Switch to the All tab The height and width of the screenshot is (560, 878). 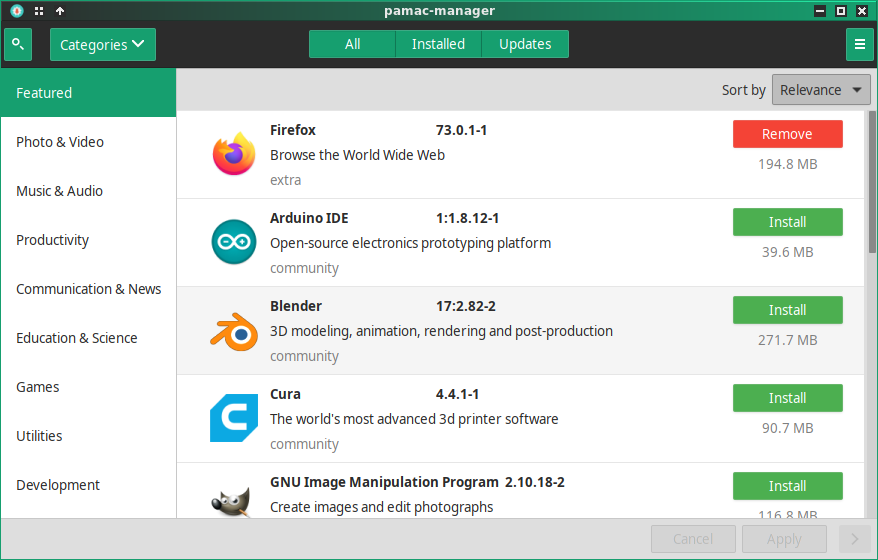point(352,44)
